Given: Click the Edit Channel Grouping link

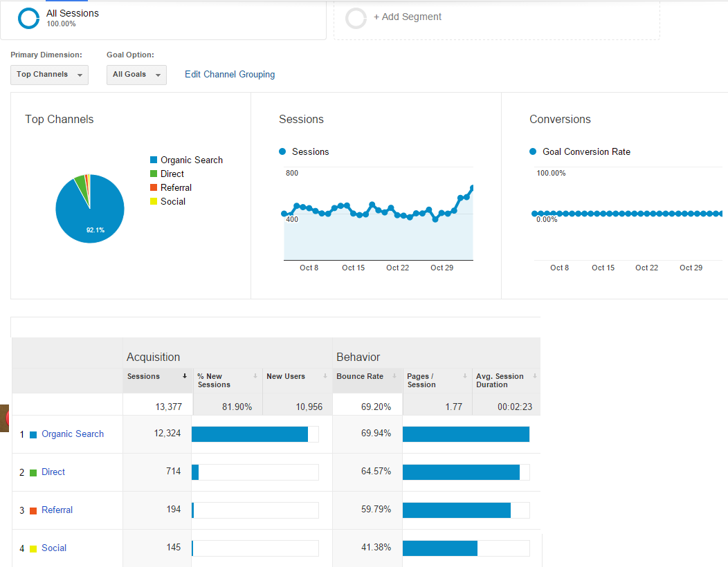Looking at the screenshot, I should pyautogui.click(x=230, y=74).
